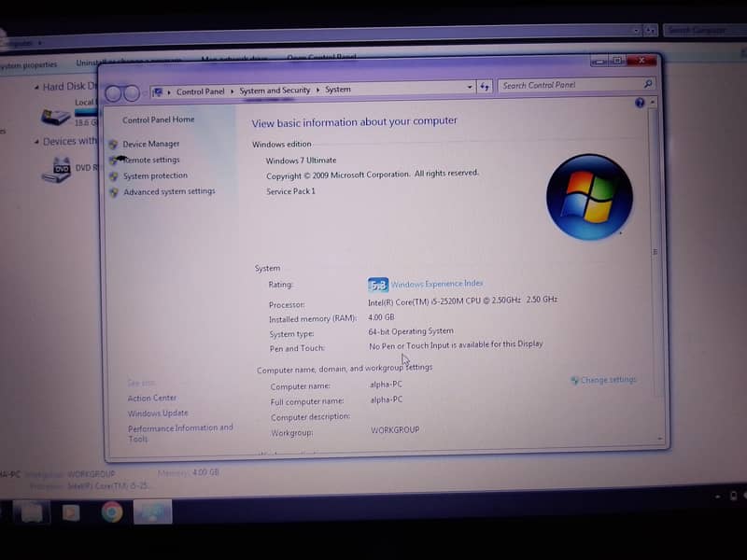
Task: Click Uninstall or change a program toolbar item
Action: (x=129, y=62)
